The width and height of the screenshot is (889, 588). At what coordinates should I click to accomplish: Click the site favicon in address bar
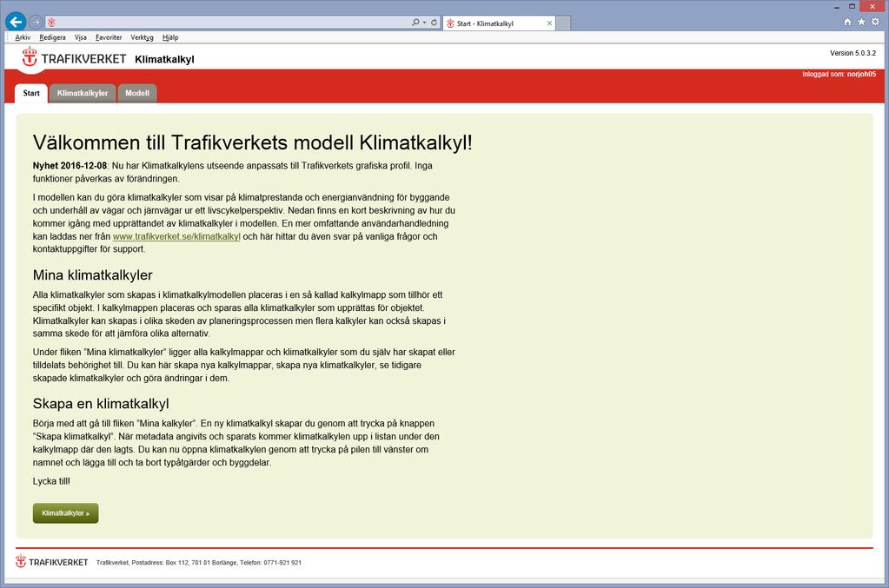(51, 23)
